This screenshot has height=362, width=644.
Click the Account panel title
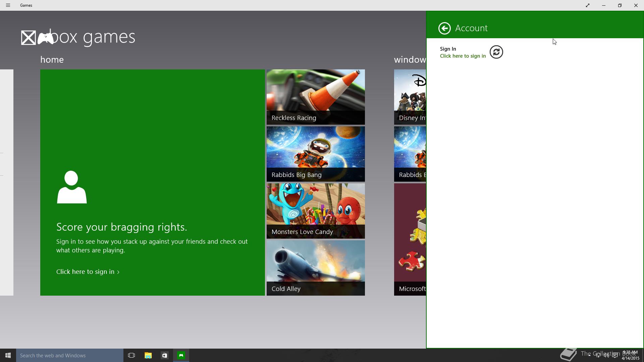point(471,28)
